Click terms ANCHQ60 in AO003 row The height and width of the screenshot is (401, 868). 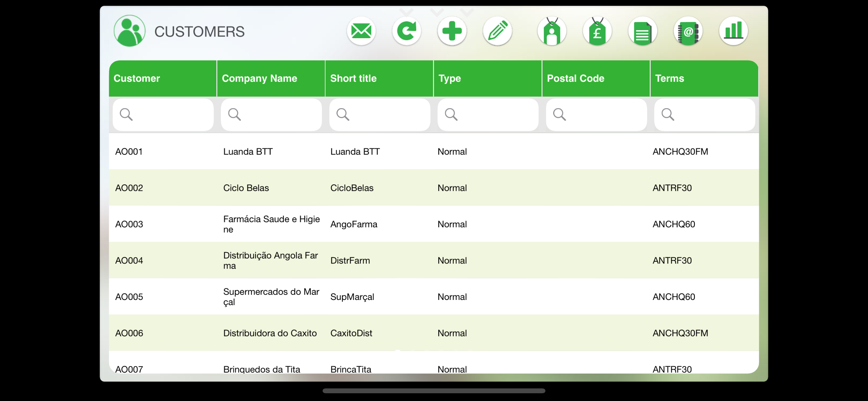(674, 224)
